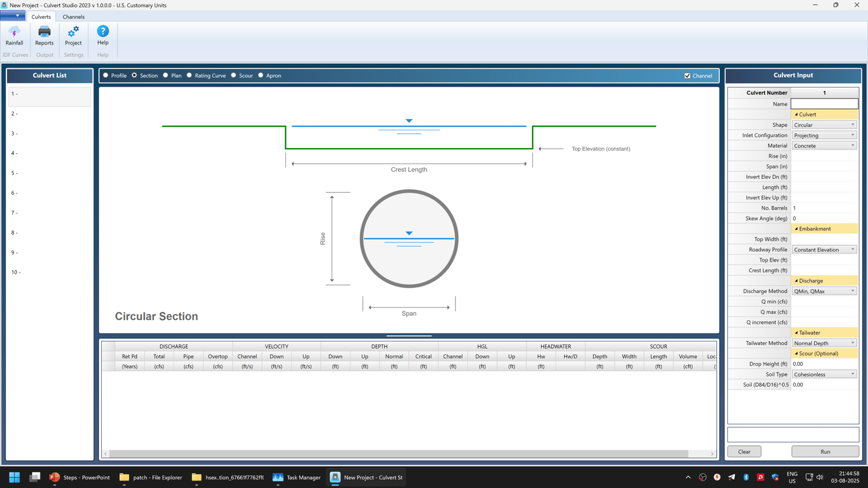Click the Hw/D headwater column header

tap(571, 357)
